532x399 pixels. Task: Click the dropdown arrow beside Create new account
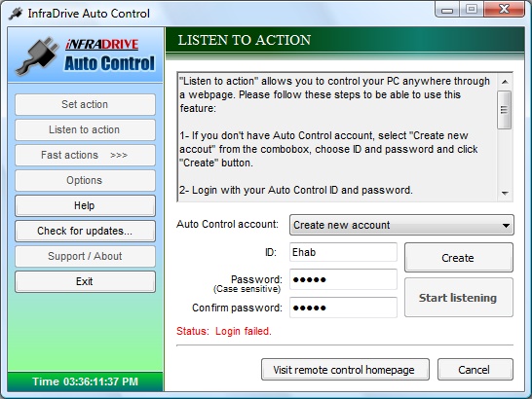click(506, 225)
